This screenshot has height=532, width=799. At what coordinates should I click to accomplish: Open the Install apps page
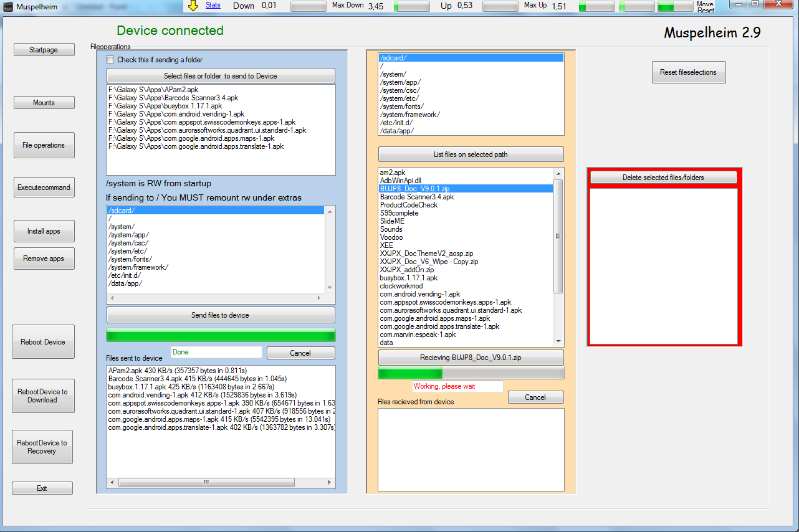pos(44,231)
